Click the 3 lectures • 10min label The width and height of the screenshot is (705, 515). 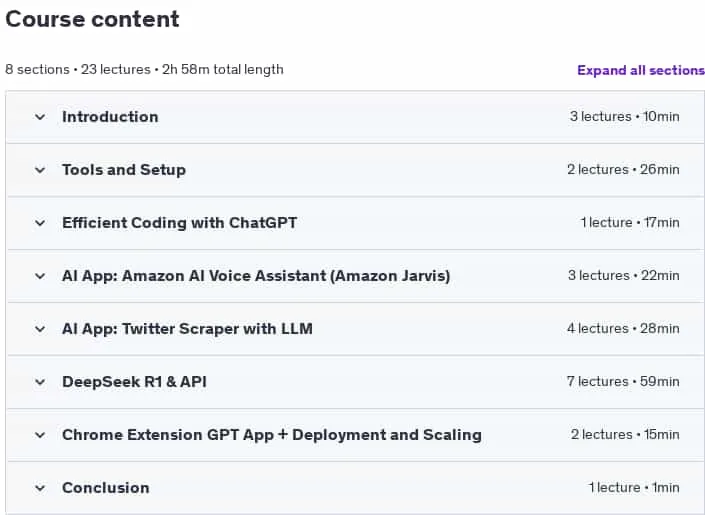tap(625, 116)
